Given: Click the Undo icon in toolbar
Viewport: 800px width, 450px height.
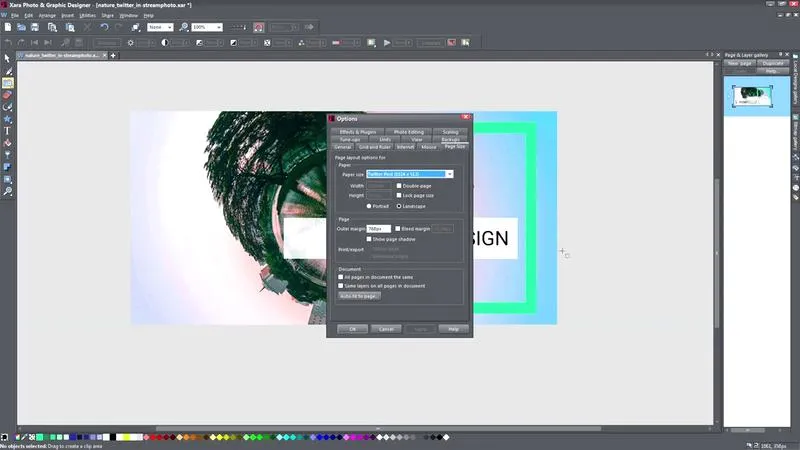Looking at the screenshot, I should (x=104, y=27).
